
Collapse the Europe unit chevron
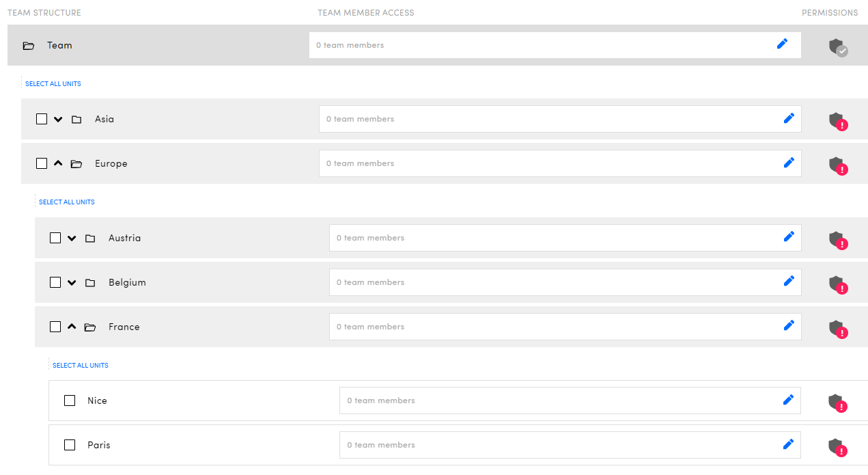click(x=58, y=163)
